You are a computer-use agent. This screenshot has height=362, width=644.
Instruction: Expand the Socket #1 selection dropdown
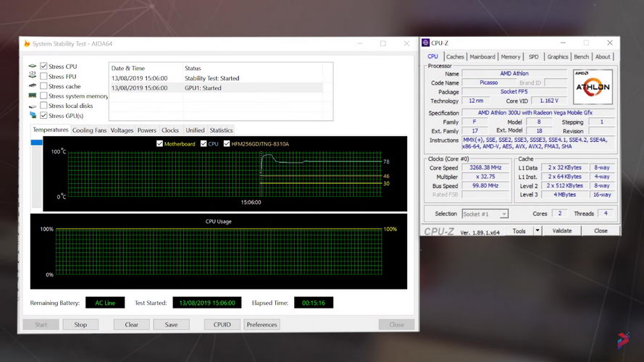point(504,214)
